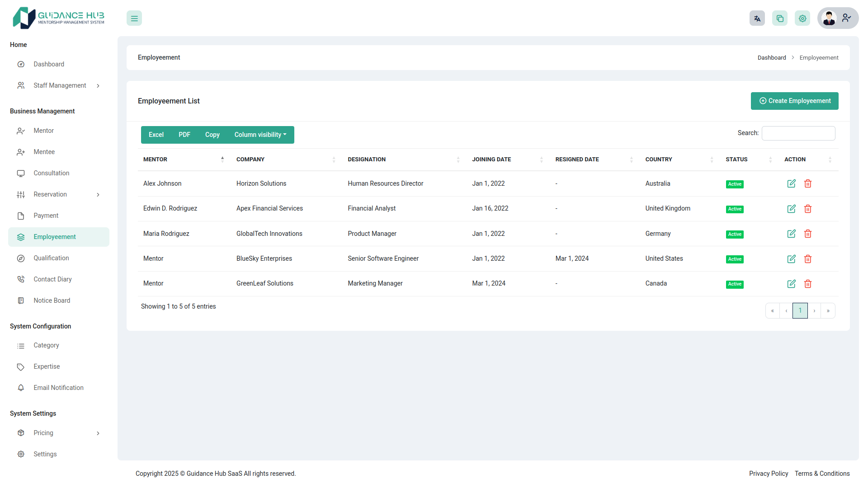Open the Mentee page from the sidebar

pyautogui.click(x=44, y=152)
